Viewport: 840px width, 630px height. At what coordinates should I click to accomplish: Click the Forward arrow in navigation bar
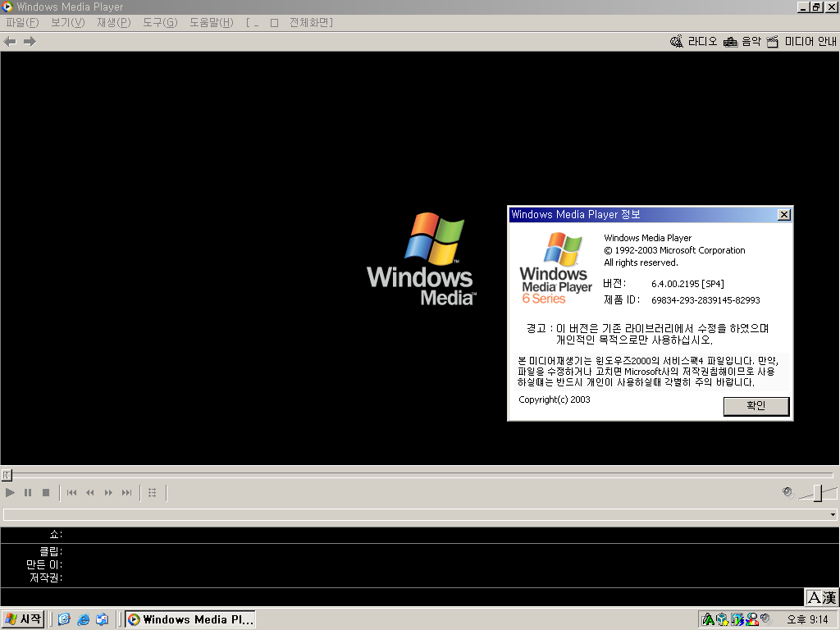pos(30,41)
